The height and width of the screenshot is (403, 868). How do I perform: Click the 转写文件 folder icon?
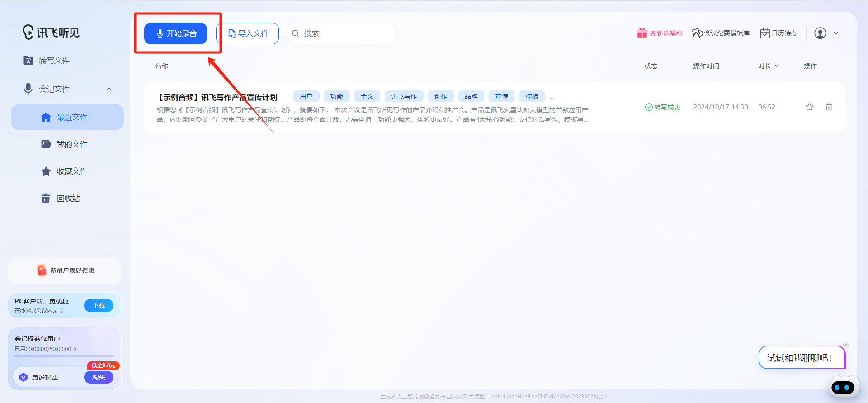(28, 60)
